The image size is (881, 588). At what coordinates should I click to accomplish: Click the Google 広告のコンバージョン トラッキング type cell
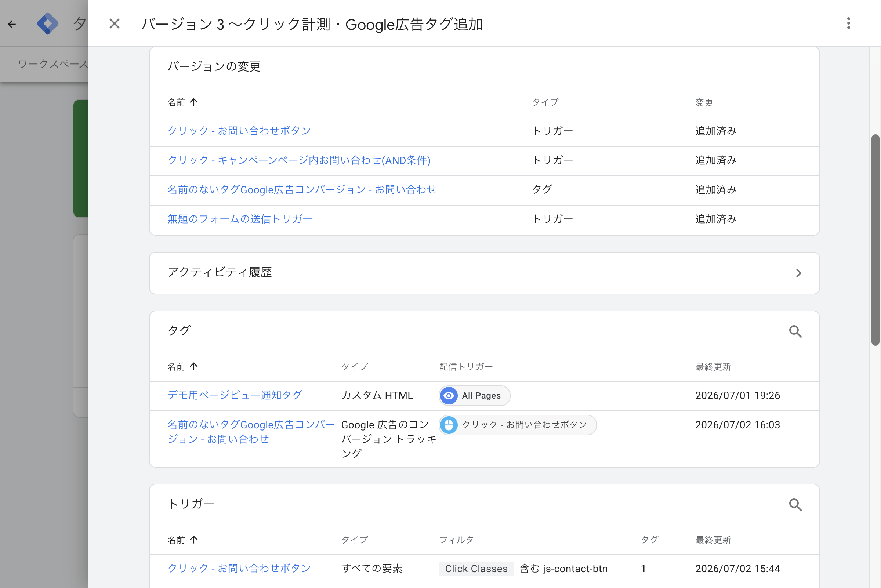tap(388, 439)
